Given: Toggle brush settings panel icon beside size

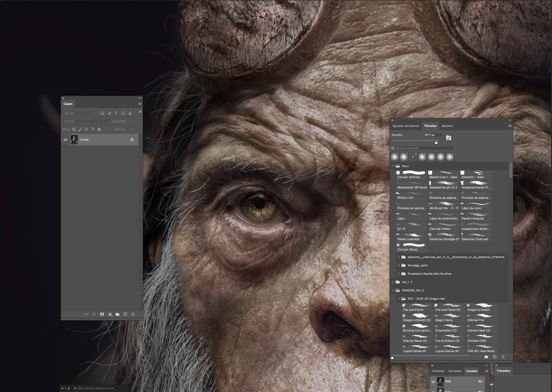Looking at the screenshot, I should pyautogui.click(x=449, y=138).
